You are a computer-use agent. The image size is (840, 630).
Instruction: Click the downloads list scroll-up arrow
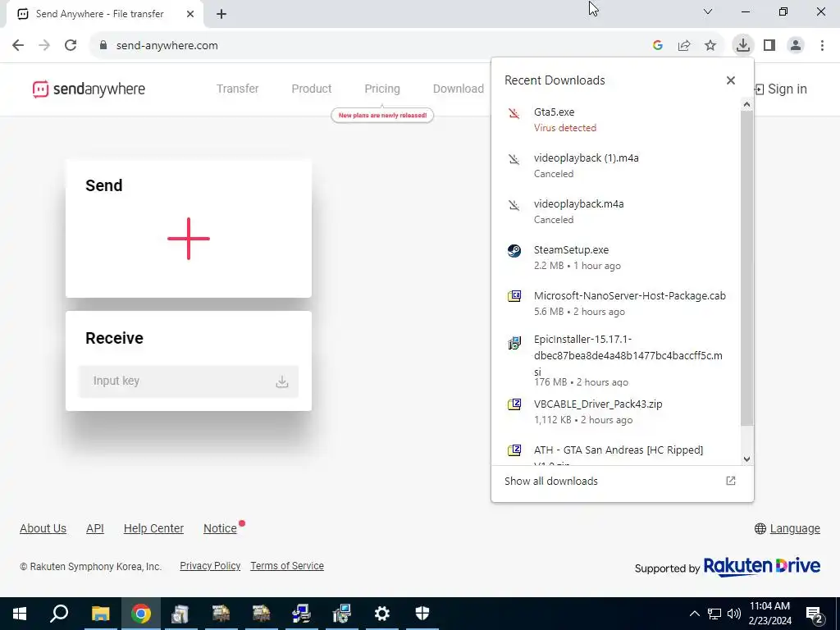coord(746,105)
